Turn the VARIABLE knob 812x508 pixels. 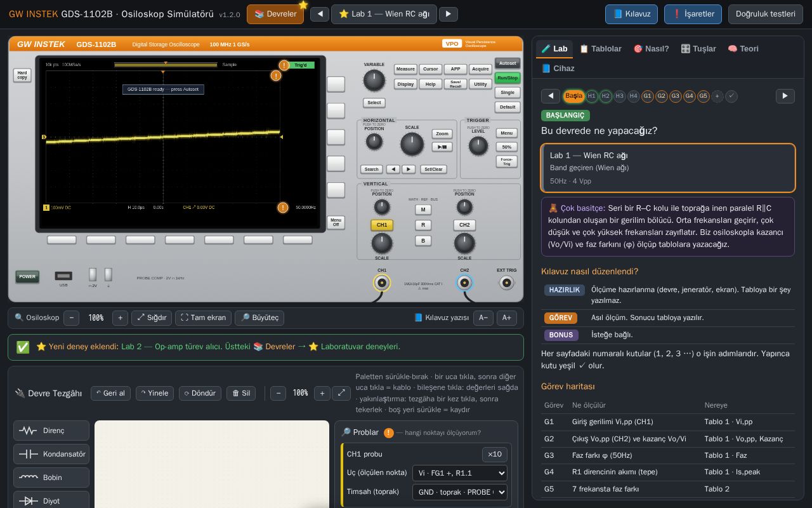[x=374, y=80]
